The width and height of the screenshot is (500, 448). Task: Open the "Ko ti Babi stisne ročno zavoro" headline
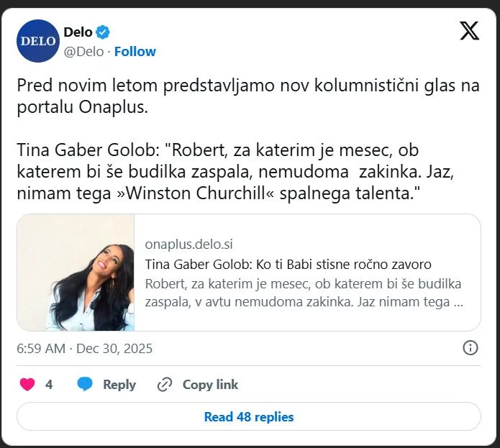point(288,263)
